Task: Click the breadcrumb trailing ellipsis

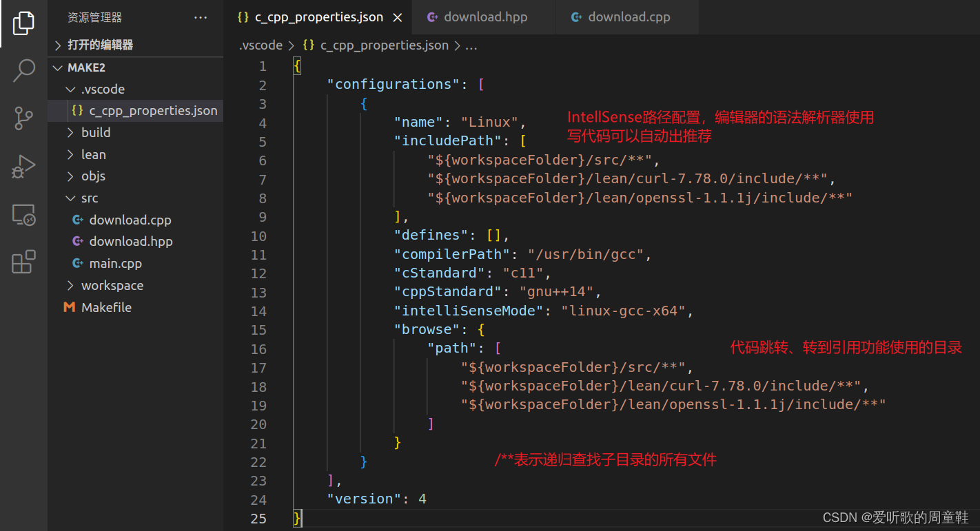Action: coord(471,46)
